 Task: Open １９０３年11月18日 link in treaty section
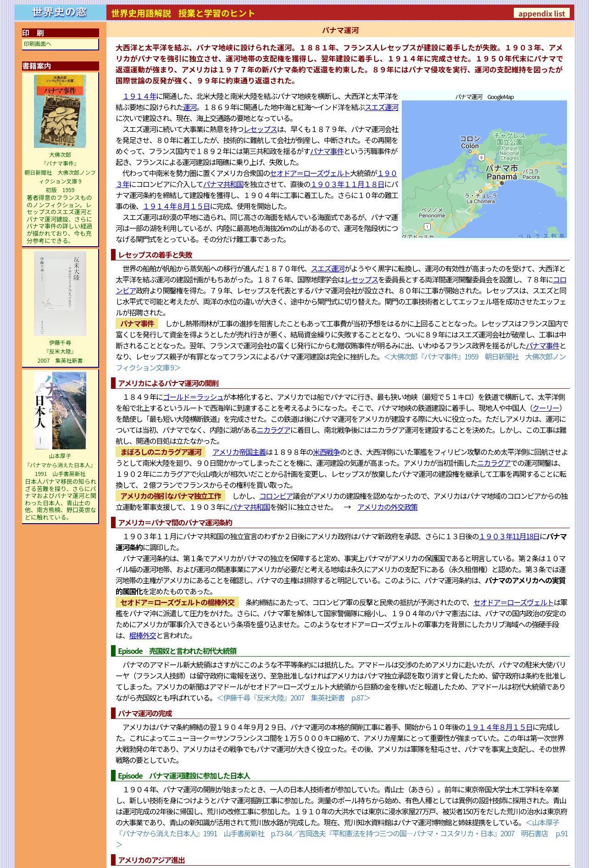[x=509, y=536]
